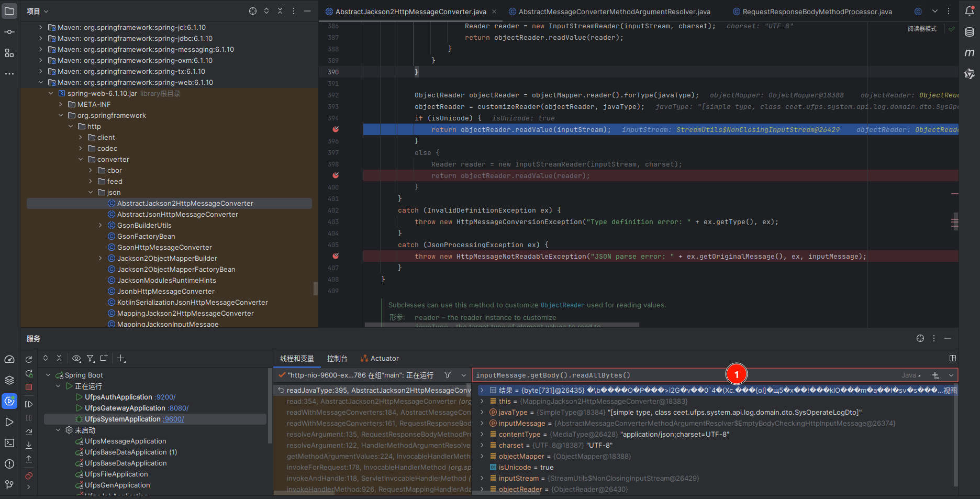The width and height of the screenshot is (980, 499).
Task: Open the Structure tool window
Action: pos(9,53)
